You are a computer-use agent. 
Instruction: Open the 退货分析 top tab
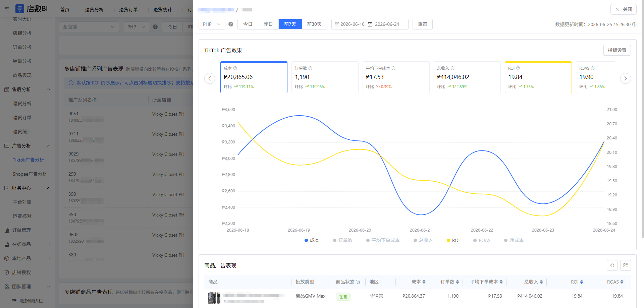(94, 10)
